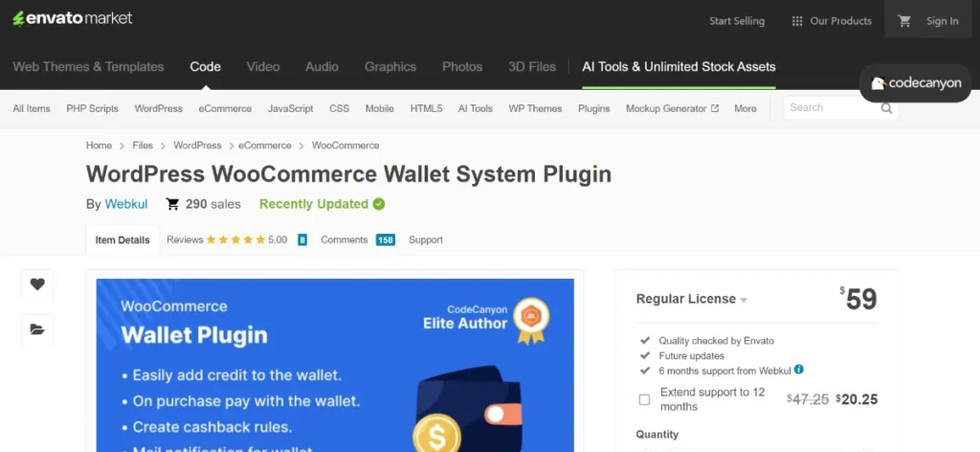Click the Elite Author badge in preview
The width and height of the screenshot is (980, 452).
point(531,320)
